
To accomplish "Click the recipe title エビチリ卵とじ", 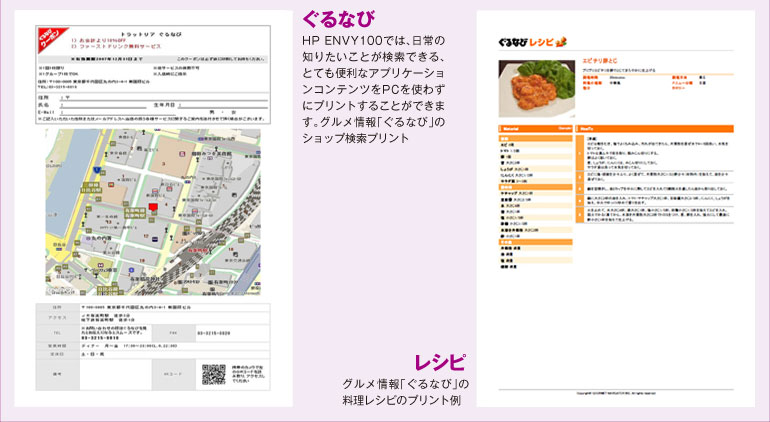I will click(x=599, y=61).
